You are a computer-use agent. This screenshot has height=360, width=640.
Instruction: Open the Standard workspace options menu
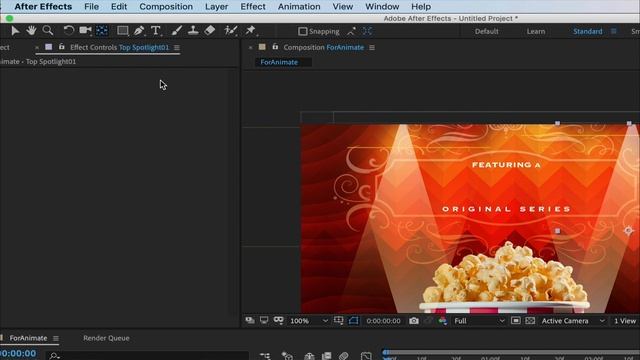pyautogui.click(x=613, y=31)
